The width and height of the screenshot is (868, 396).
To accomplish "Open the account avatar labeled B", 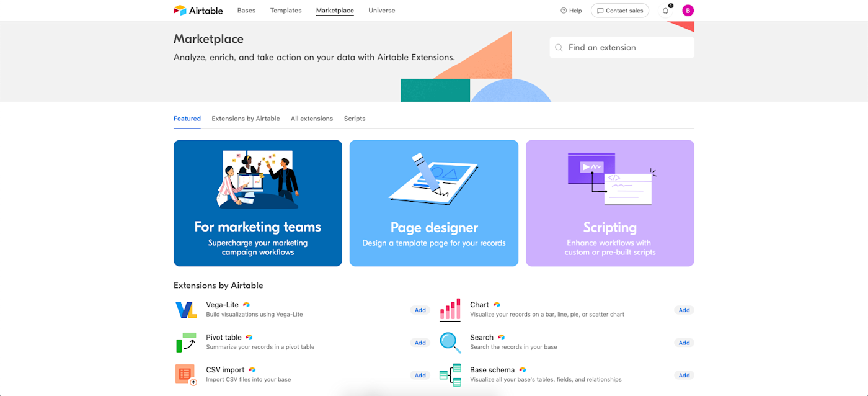I will [688, 11].
